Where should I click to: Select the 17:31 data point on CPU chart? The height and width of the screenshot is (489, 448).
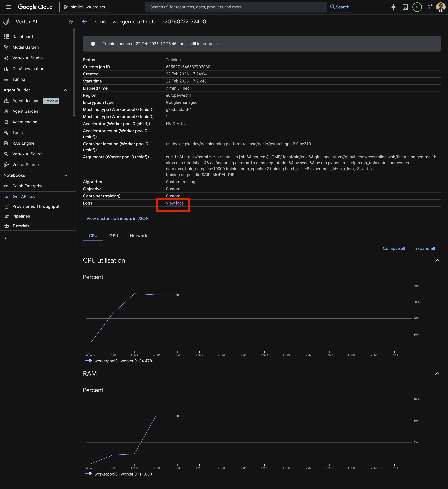point(178,295)
